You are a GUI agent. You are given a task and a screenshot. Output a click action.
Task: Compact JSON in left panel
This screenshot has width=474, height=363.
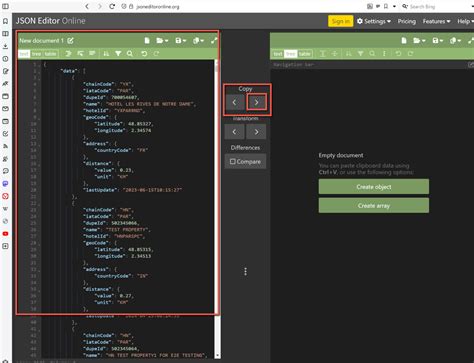[80, 54]
